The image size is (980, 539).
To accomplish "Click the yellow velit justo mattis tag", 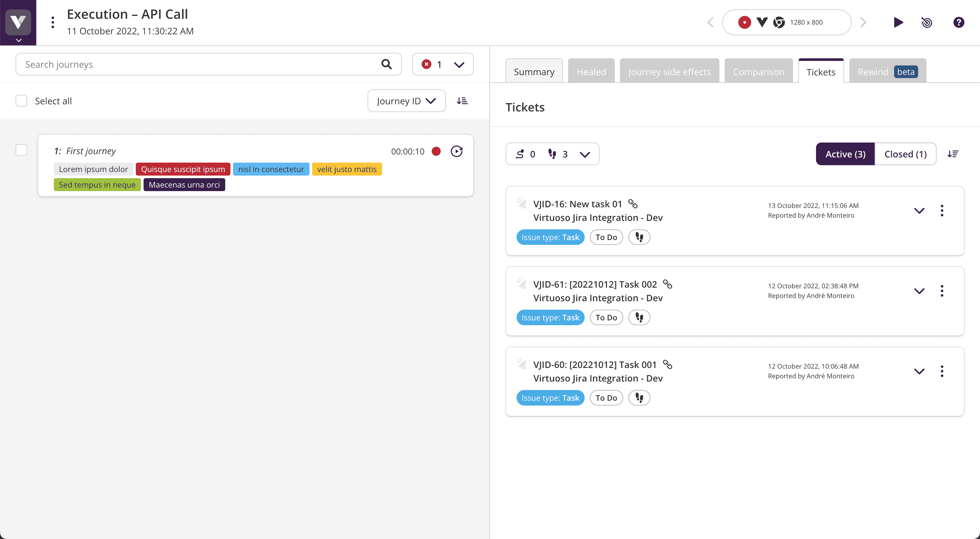I will (x=346, y=169).
